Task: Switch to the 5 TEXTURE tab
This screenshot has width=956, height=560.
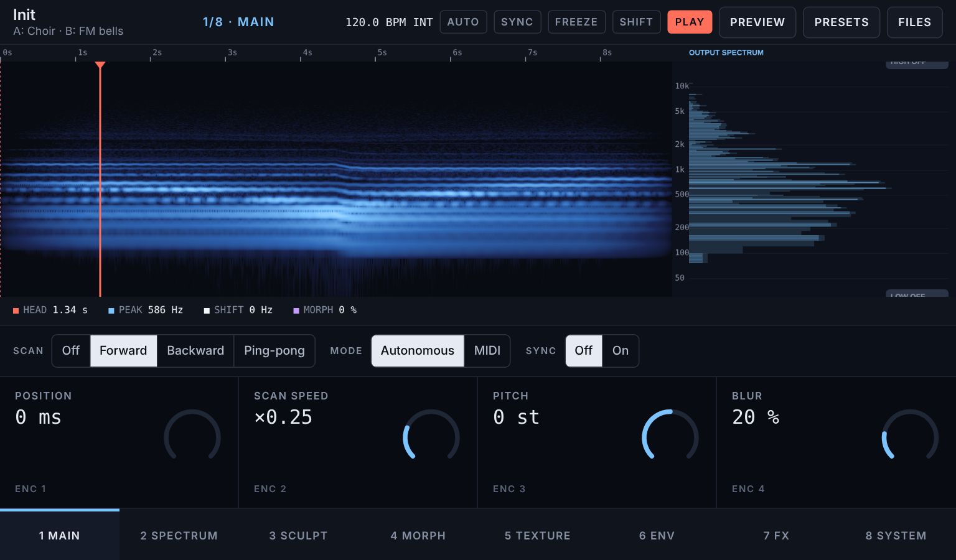Action: (x=538, y=536)
